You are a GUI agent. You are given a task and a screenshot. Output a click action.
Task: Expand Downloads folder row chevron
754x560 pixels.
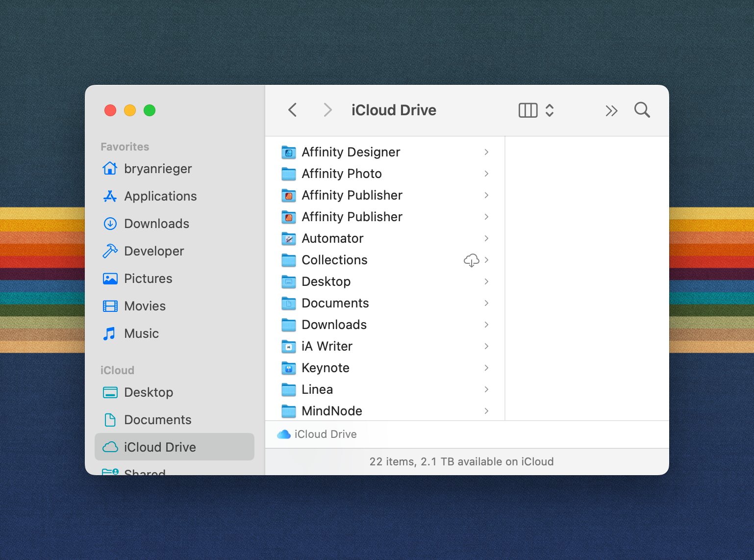coord(486,325)
